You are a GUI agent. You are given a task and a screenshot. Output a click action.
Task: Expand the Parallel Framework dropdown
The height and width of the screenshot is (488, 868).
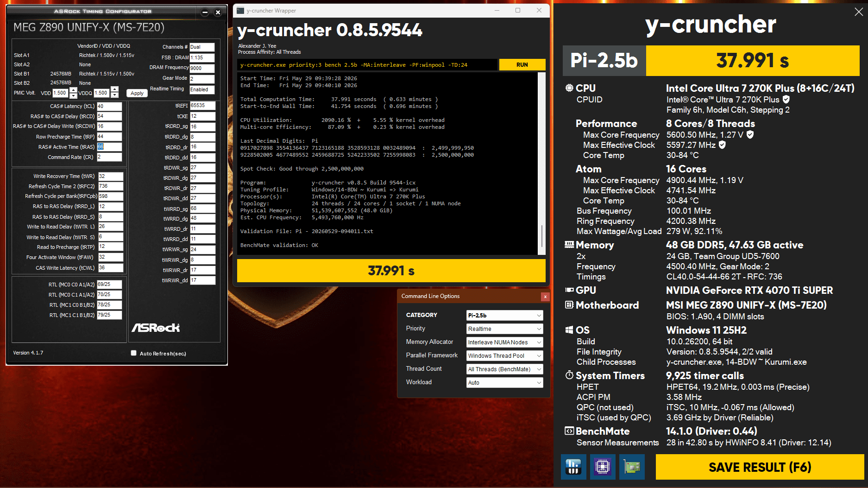coord(504,355)
